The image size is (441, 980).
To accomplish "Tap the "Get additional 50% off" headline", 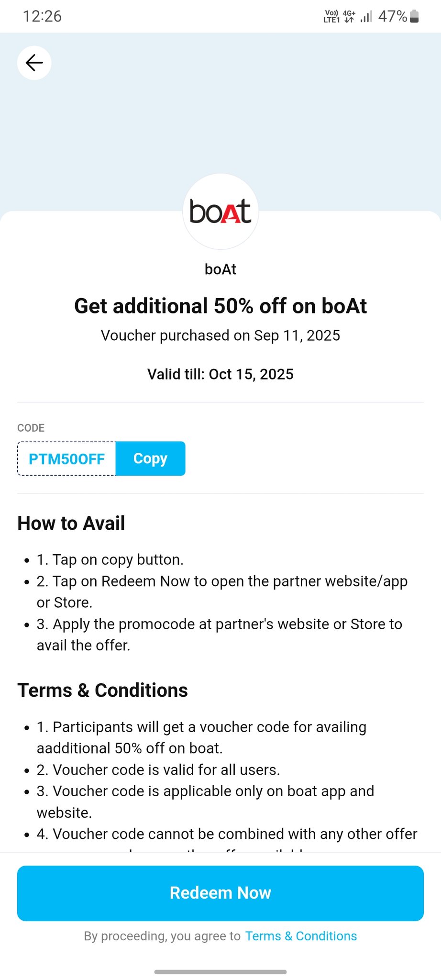I will click(220, 306).
